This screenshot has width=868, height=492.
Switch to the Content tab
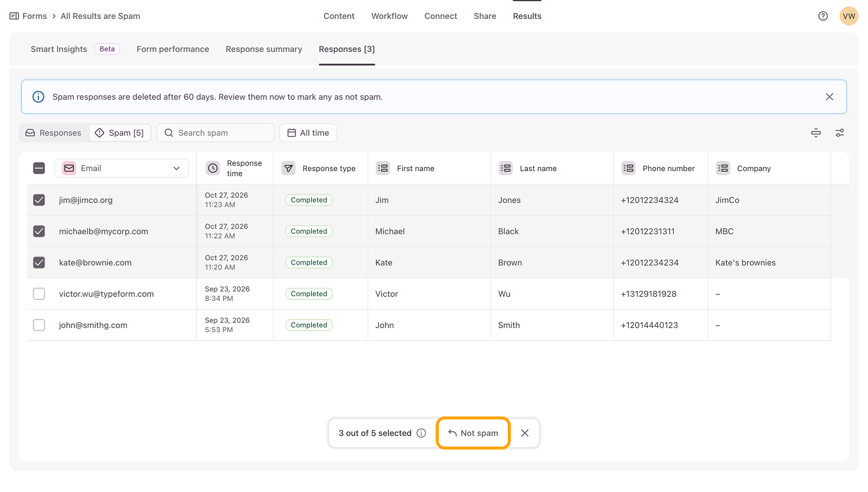click(339, 16)
